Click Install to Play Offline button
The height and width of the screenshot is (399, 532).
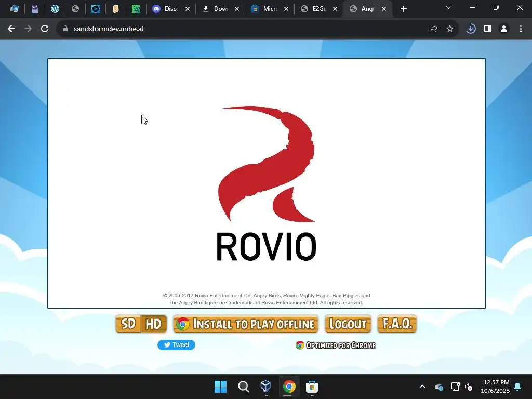[x=246, y=324]
